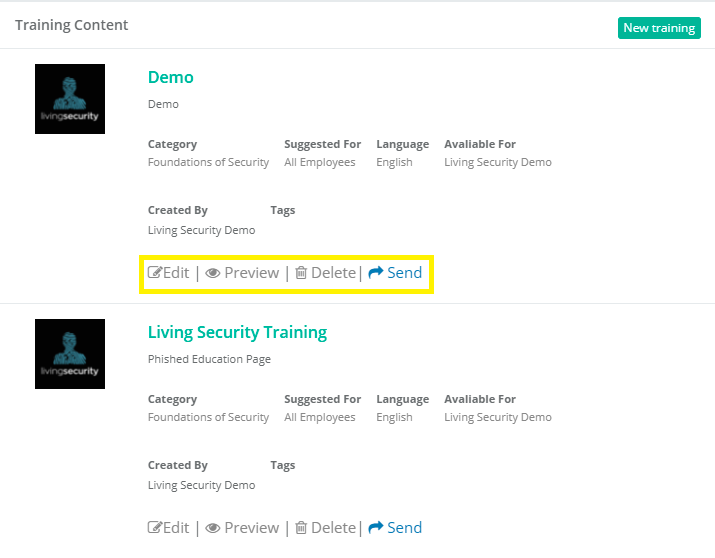Click Preview eye icon for Living Security Training
Screen dimensions: 715x558
point(212,528)
